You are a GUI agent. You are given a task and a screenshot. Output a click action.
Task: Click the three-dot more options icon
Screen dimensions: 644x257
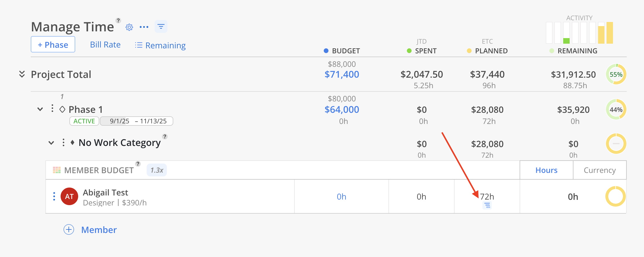point(144,27)
